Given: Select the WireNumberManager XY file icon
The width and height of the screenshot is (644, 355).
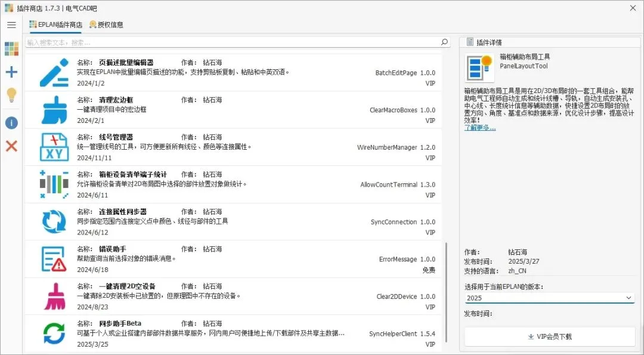Looking at the screenshot, I should 54,147.
